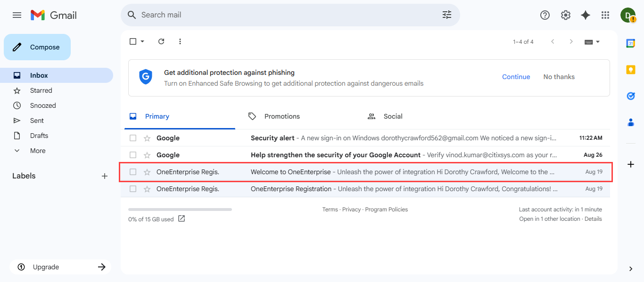Open the Google apps grid icon
The height and width of the screenshot is (282, 644).
pos(605,15)
